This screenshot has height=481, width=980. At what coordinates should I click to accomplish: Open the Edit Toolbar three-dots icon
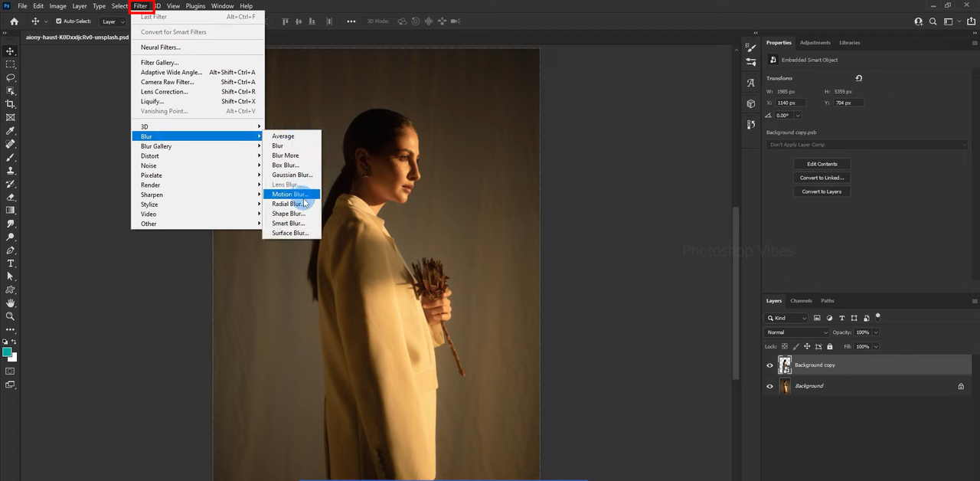pyautogui.click(x=10, y=329)
